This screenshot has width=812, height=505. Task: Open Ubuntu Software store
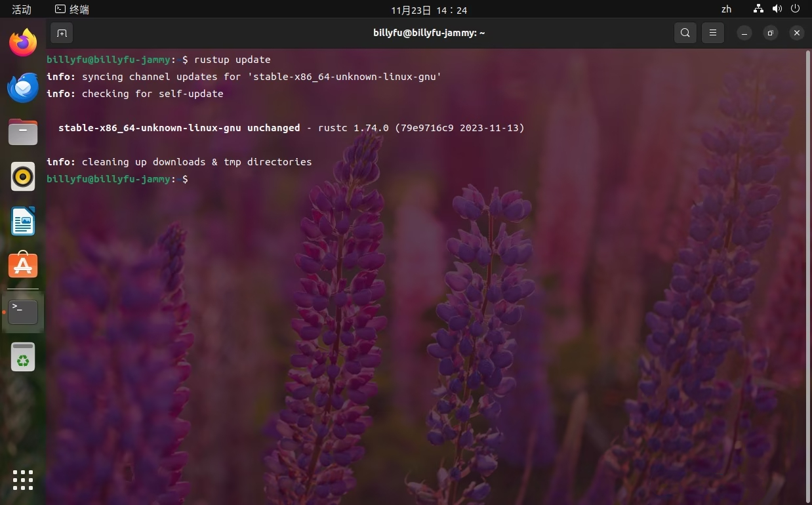coord(23,266)
